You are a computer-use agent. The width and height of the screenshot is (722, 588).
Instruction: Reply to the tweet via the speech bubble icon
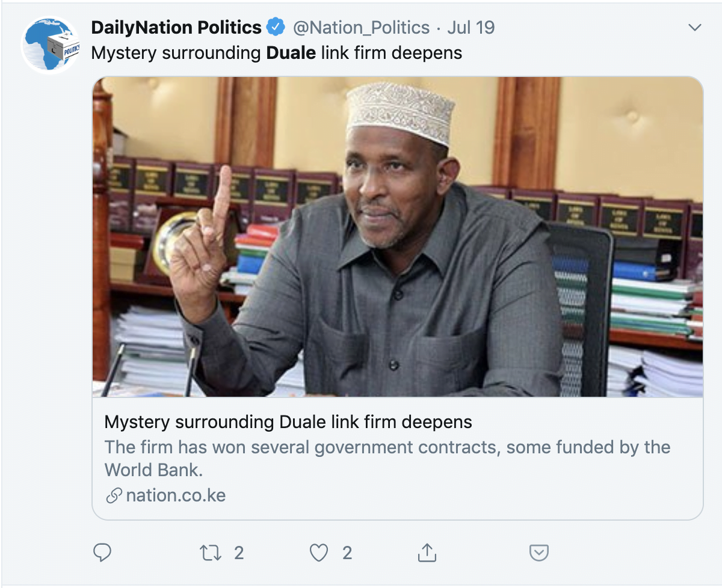[x=102, y=552]
